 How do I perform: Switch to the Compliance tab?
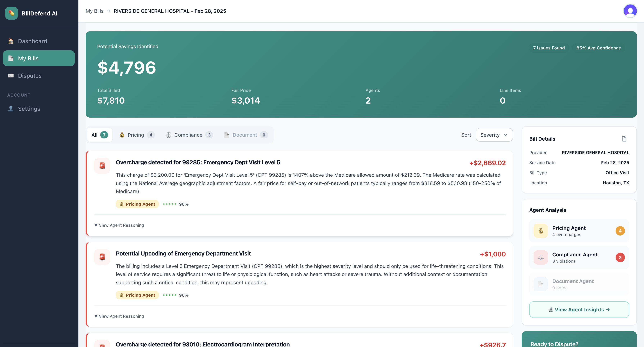[189, 135]
